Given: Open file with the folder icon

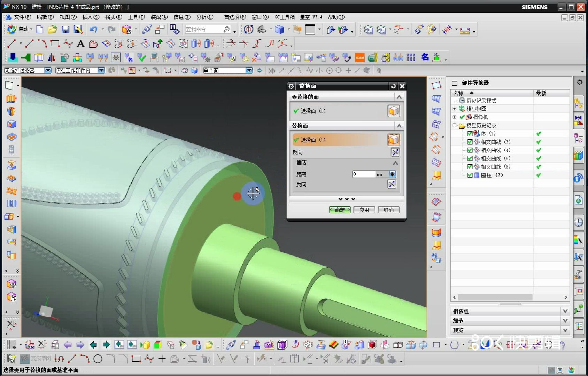Looking at the screenshot, I should click(52, 30).
